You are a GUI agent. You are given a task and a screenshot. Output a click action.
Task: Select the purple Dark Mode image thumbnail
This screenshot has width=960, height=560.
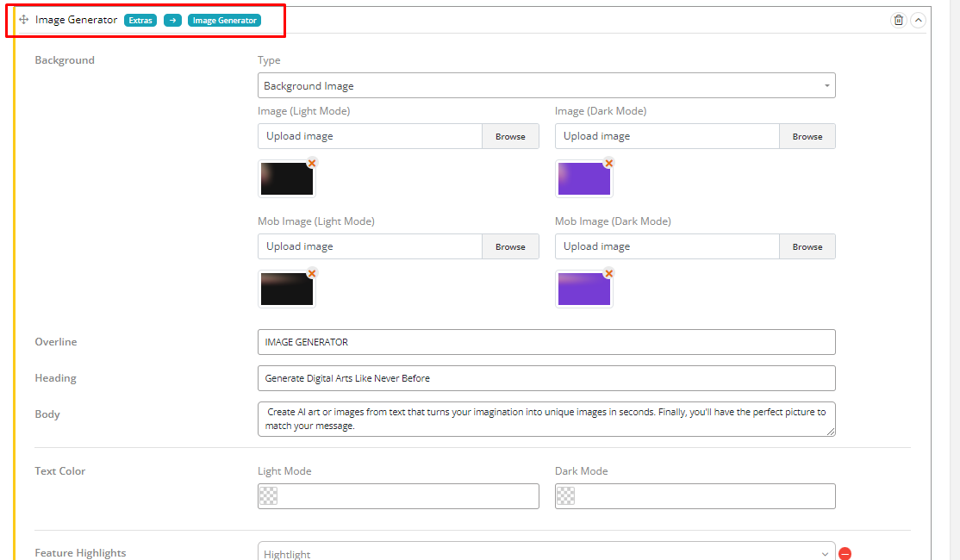click(x=583, y=179)
